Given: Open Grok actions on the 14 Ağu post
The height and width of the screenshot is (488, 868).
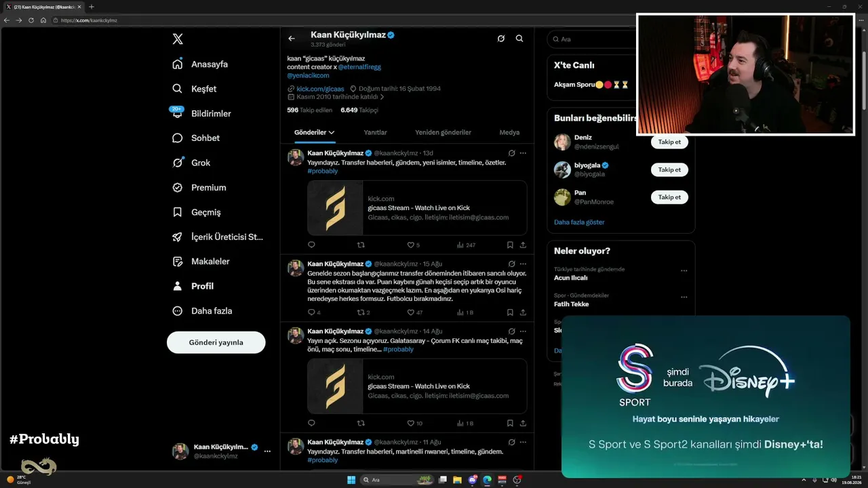Looking at the screenshot, I should point(512,331).
